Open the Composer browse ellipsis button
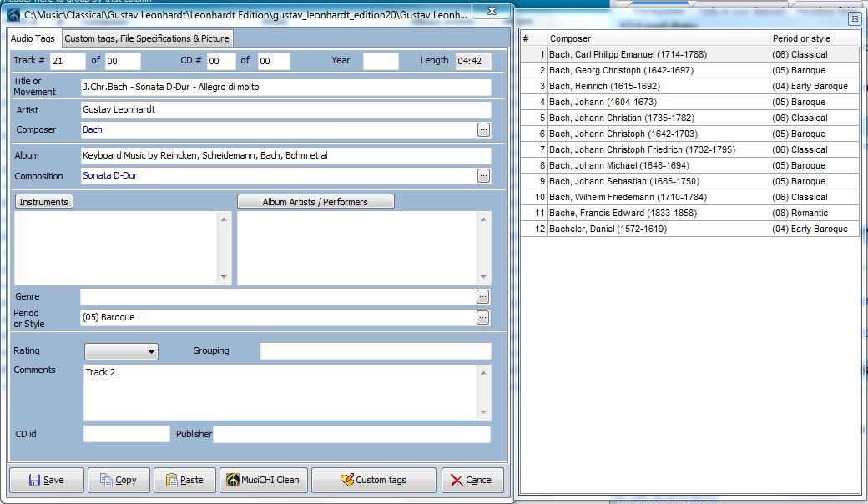 coord(483,129)
